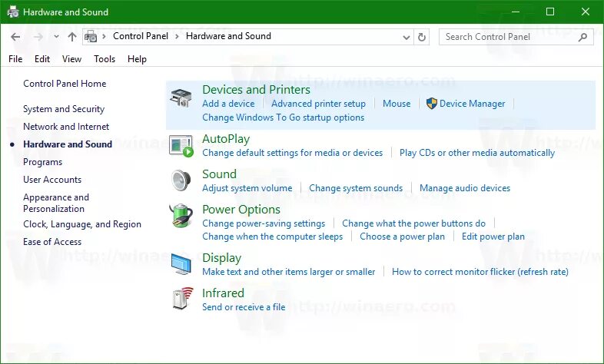Open How to correct monitor flicker link
Screen dimensions: 604x364
pos(480,272)
